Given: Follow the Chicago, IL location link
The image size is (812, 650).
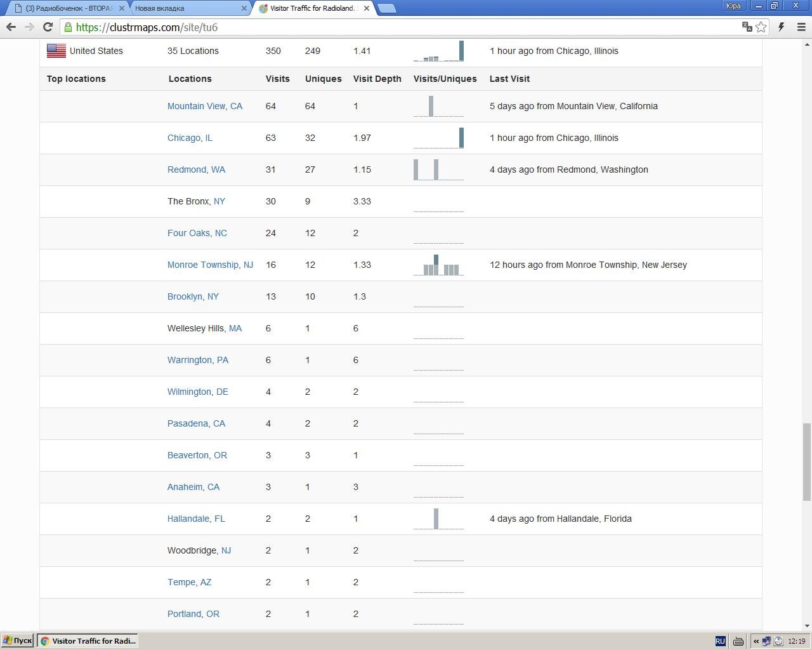Looking at the screenshot, I should [190, 138].
